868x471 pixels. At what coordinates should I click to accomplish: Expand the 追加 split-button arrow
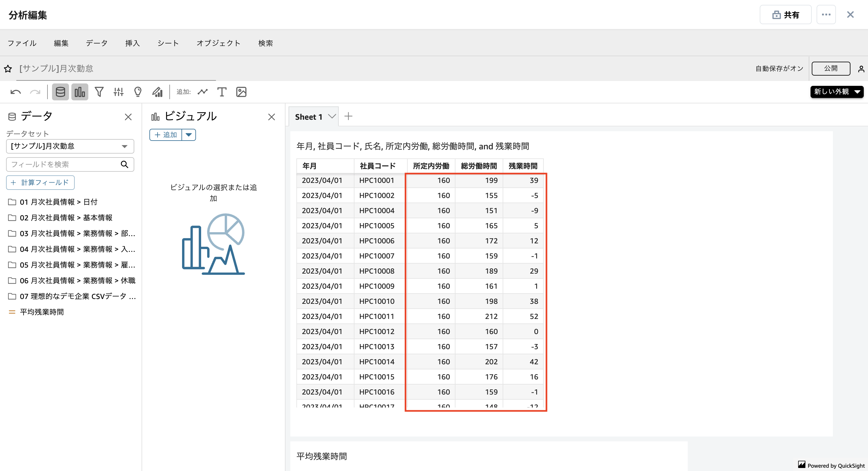tap(189, 135)
